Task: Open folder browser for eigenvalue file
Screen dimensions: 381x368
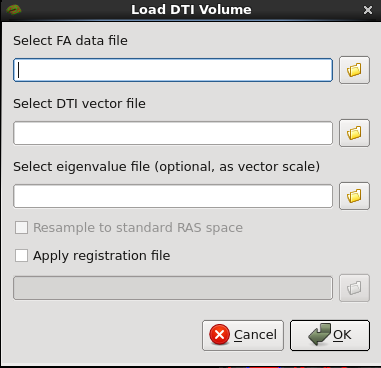Action: [354, 196]
